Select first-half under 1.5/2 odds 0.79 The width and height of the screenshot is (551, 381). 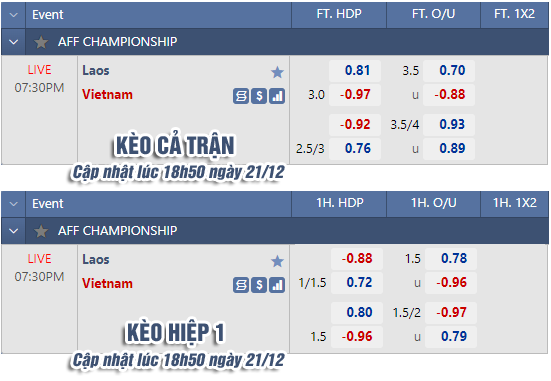[x=451, y=337]
